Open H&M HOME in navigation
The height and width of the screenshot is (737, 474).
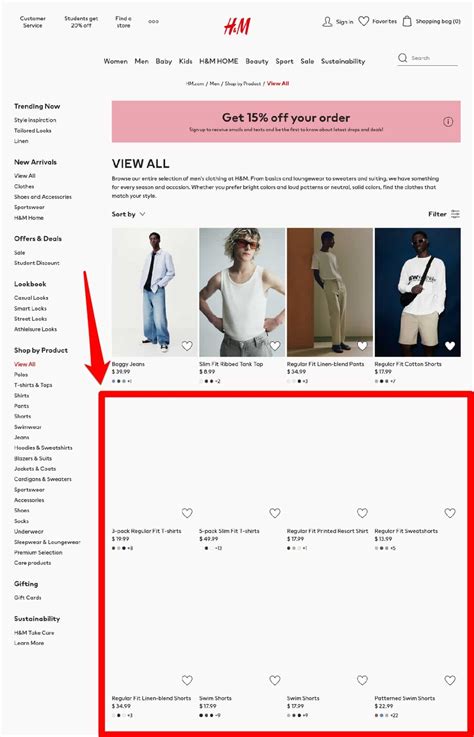tap(219, 61)
